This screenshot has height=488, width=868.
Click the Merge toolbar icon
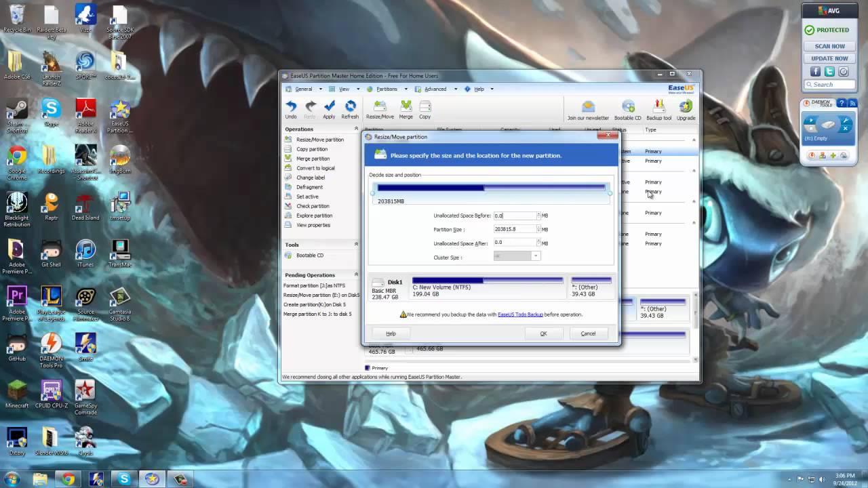tap(406, 109)
